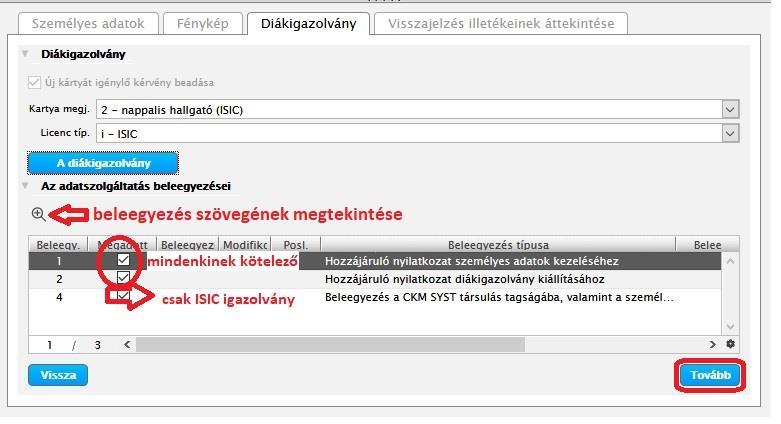This screenshot has width=781, height=424.
Task: Open Visszajelzés illetékeinek áttekintése tab
Action: tap(501, 23)
